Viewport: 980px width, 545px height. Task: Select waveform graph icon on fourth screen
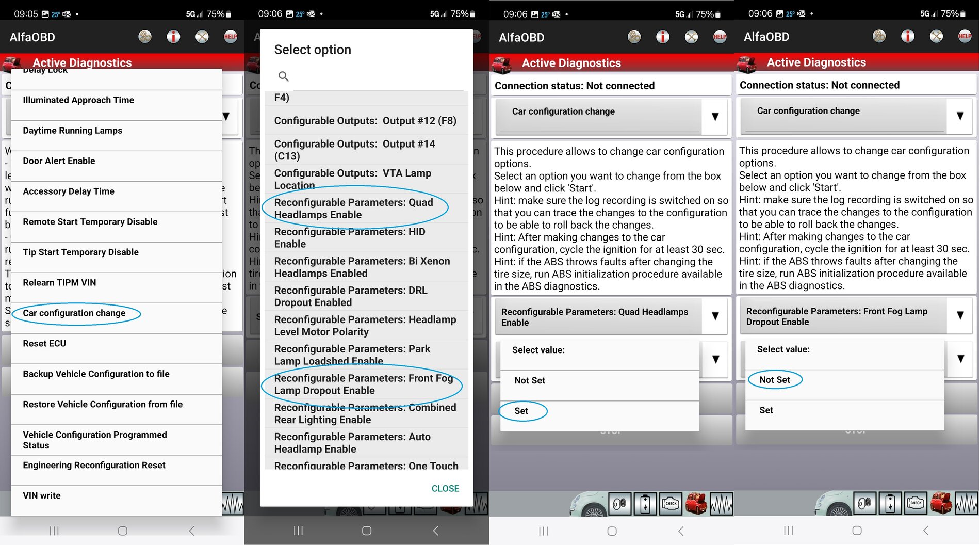click(966, 503)
